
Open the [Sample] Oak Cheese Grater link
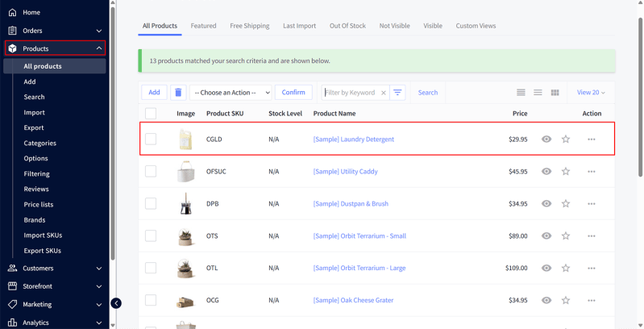353,300
